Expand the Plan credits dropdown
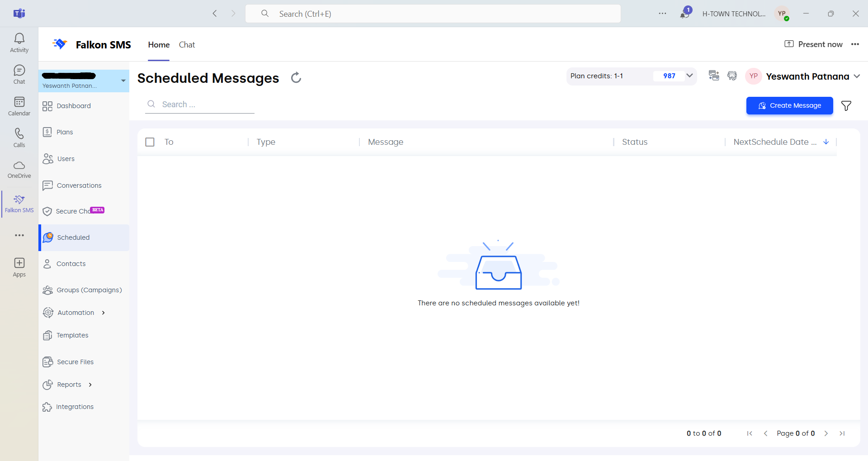The height and width of the screenshot is (461, 868). pyautogui.click(x=689, y=76)
